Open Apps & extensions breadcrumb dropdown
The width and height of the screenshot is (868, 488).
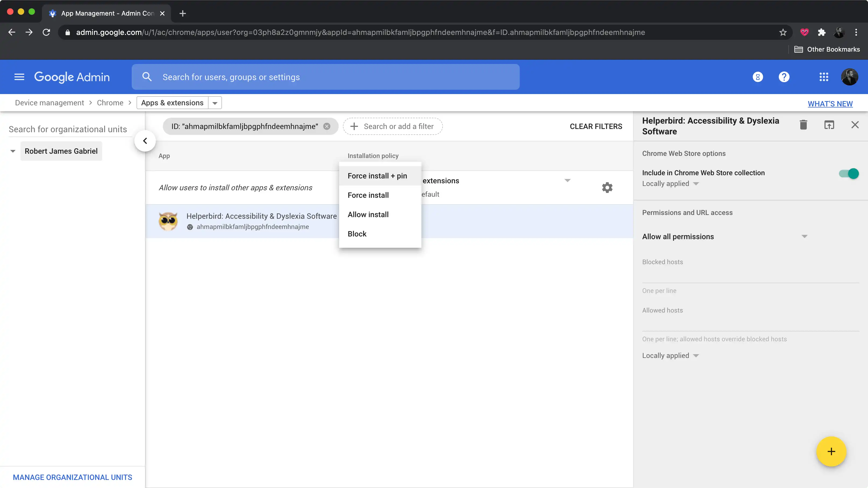(215, 103)
